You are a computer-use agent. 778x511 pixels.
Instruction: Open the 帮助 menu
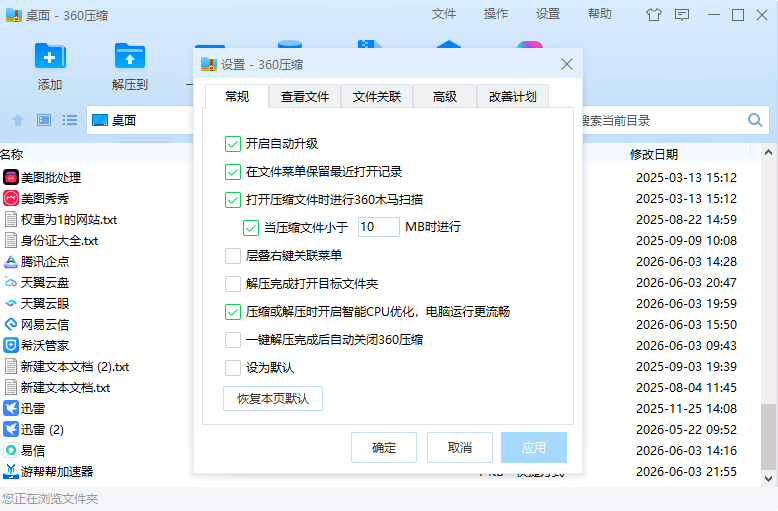(600, 14)
